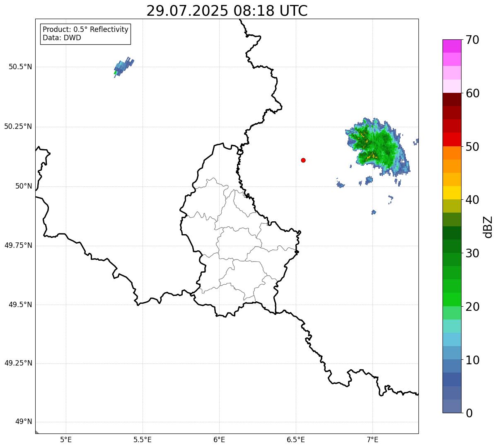This screenshot has height=448, width=498.
Task: Click the "7°E" longitude label
Action: point(372,440)
